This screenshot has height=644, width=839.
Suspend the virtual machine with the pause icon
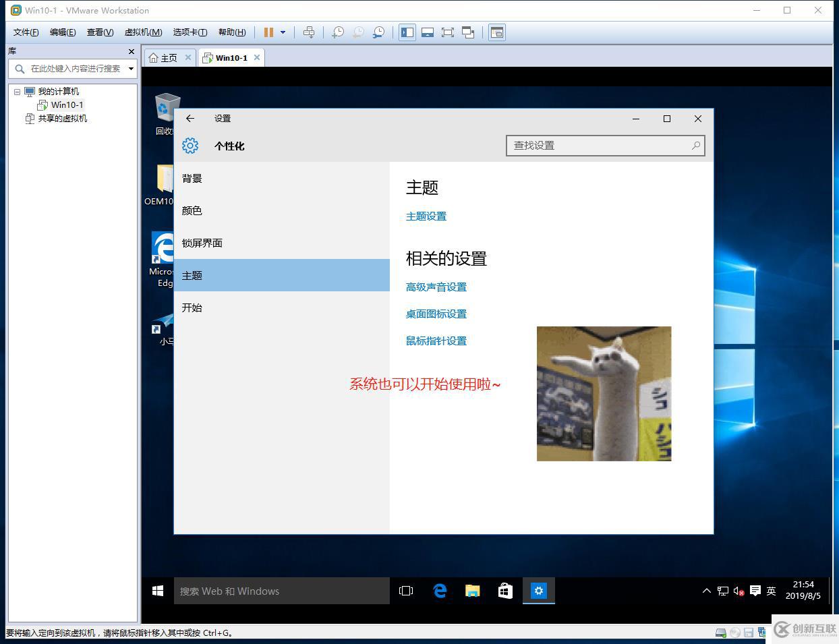pos(267,32)
